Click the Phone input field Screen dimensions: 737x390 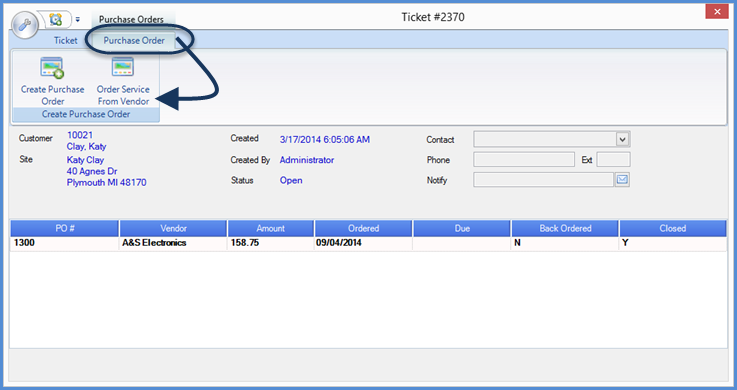524,159
